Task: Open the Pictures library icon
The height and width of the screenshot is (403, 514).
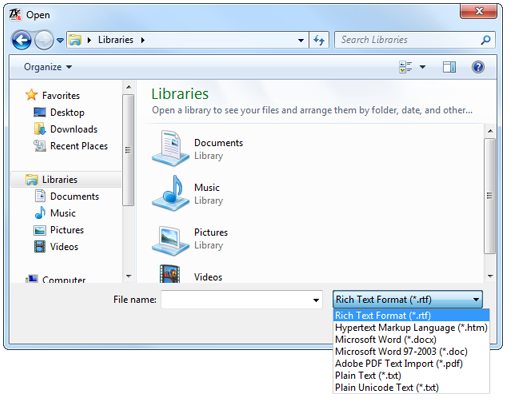Action: [170, 240]
